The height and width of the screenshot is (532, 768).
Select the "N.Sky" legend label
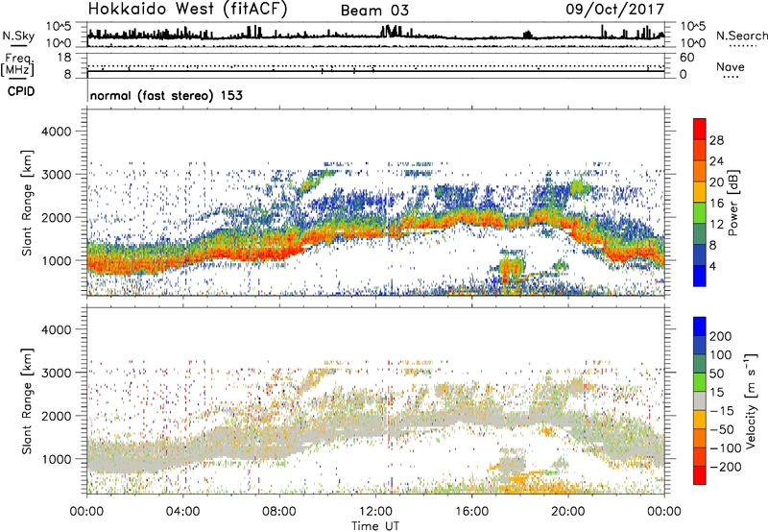coord(18,36)
